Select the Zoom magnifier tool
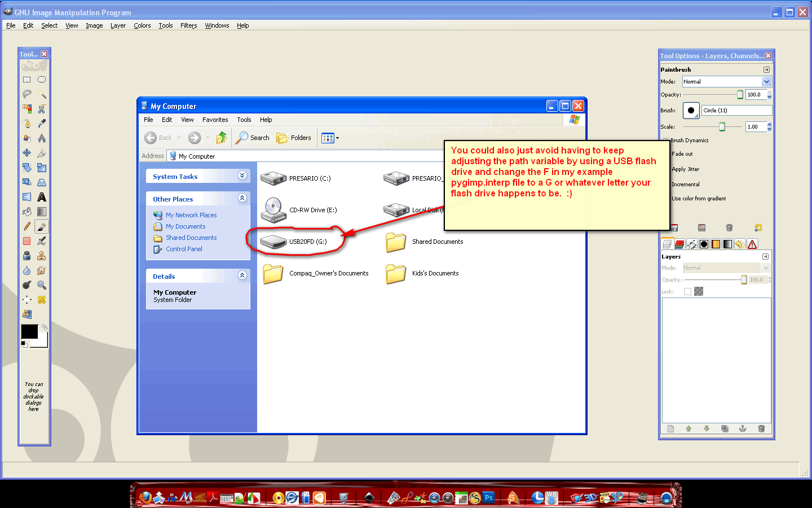 pyautogui.click(x=42, y=285)
